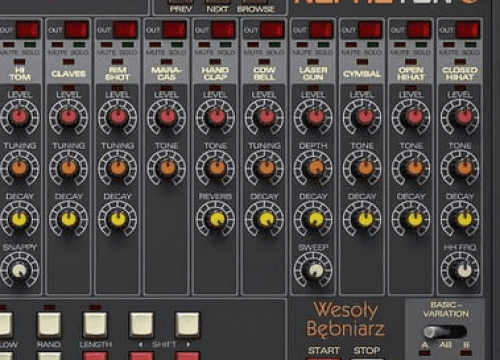Solo the Closed Hihat channel
Viewport: 500px width, 360px height.
[471, 45]
